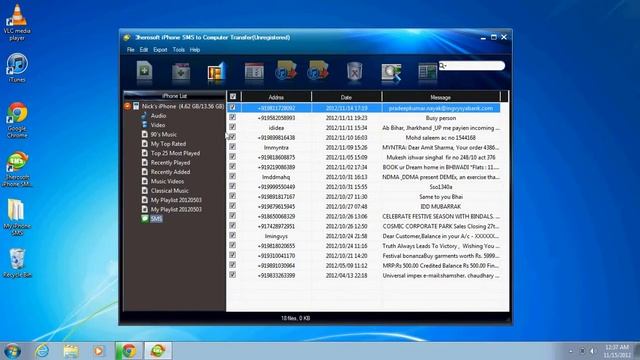Click the list-window icon beside the orange export icon
The width and height of the screenshot is (640, 360).
[x=254, y=72]
